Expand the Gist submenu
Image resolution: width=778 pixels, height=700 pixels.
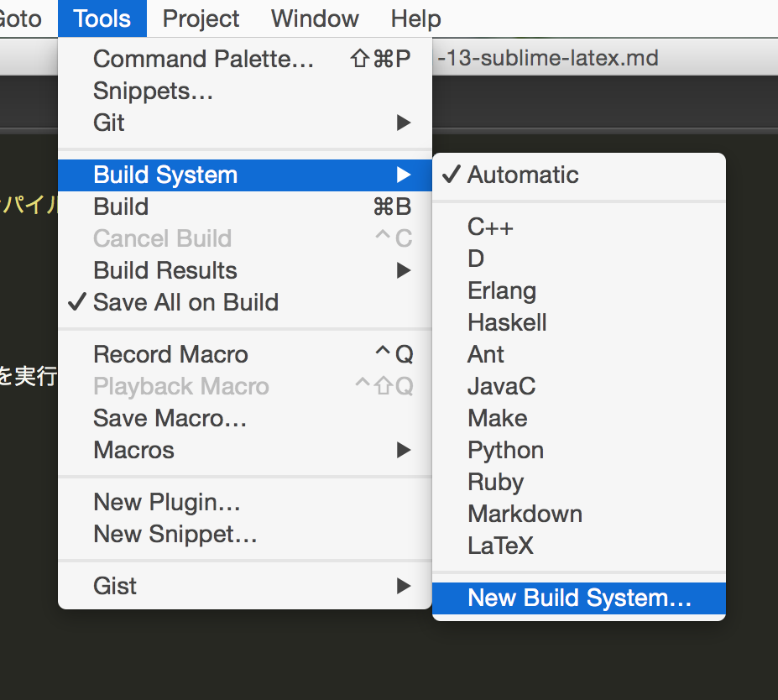tap(244, 586)
